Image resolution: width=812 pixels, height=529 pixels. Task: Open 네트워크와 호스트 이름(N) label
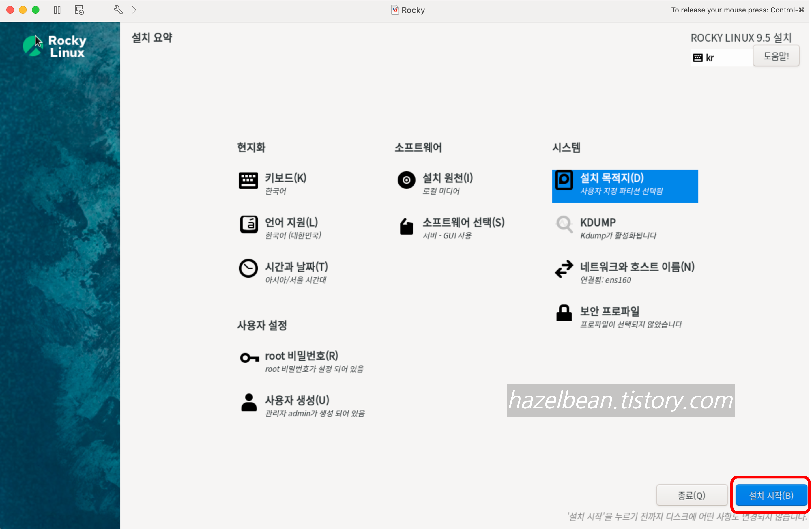(x=637, y=267)
